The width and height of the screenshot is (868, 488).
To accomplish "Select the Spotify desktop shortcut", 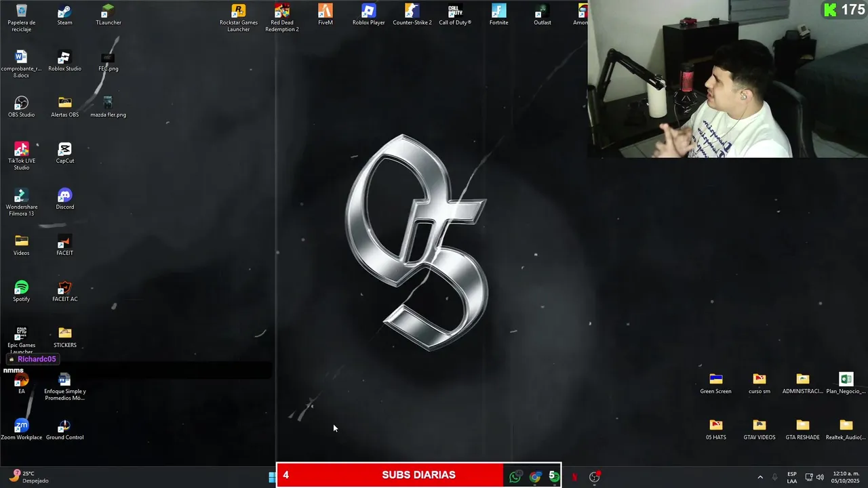I will point(22,291).
